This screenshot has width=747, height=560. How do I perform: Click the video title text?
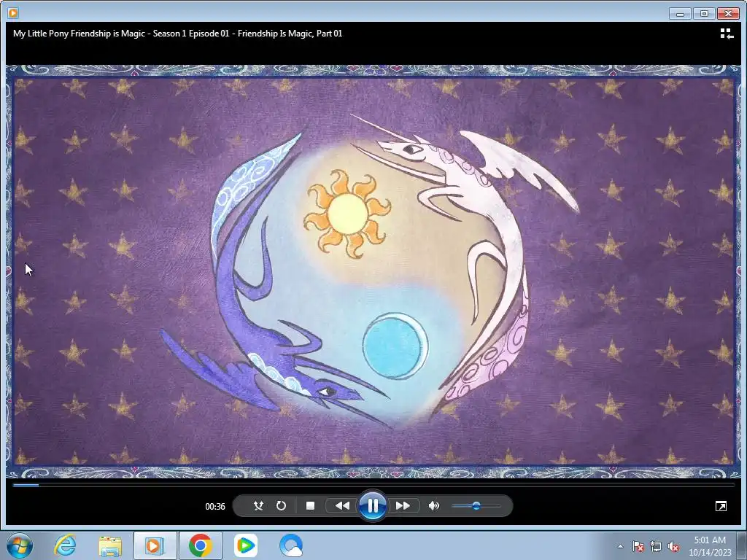point(178,34)
